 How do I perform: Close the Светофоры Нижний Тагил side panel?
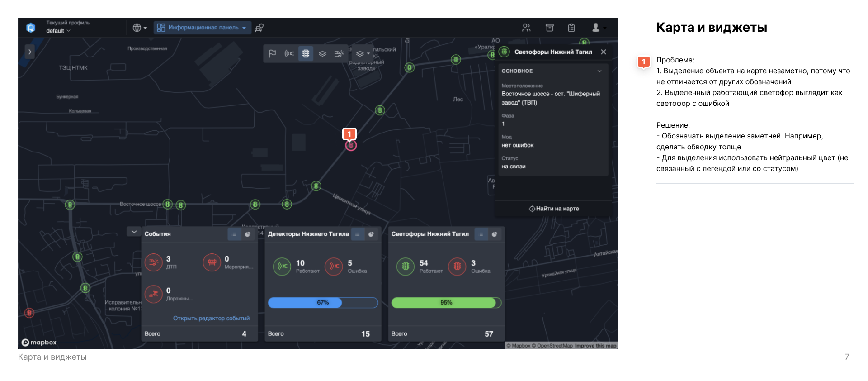click(604, 52)
